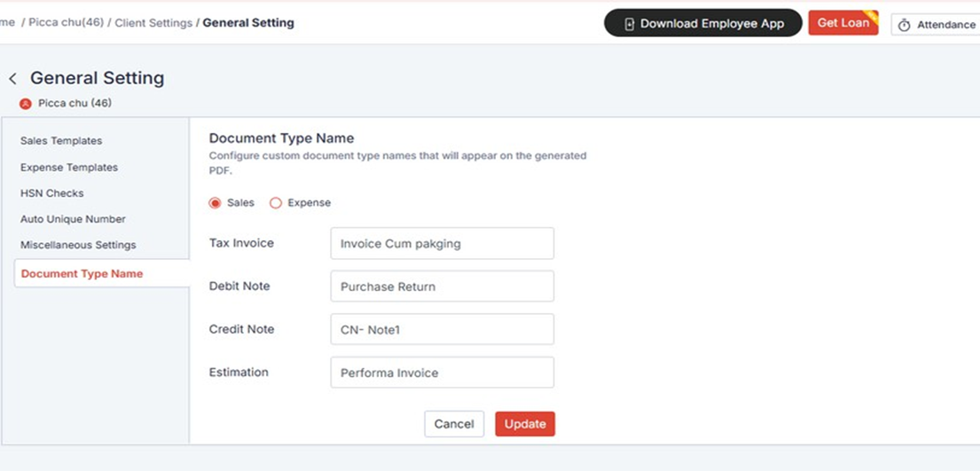Open Expense Templates settings
Screen dimensions: 980x471
click(69, 167)
